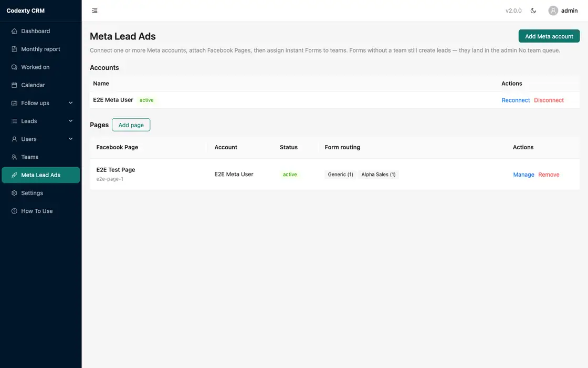Click the admin avatar icon
Viewport: 588px width, 368px height.
[553, 11]
